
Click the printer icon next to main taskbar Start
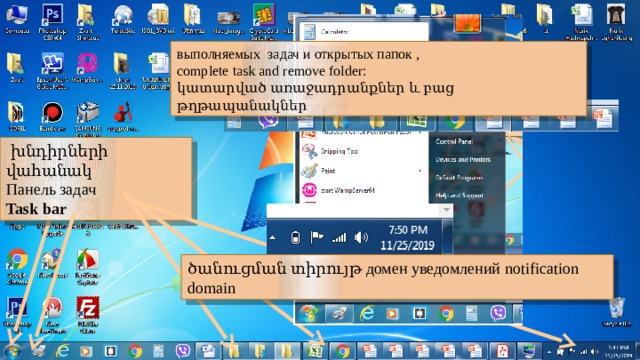point(38,351)
